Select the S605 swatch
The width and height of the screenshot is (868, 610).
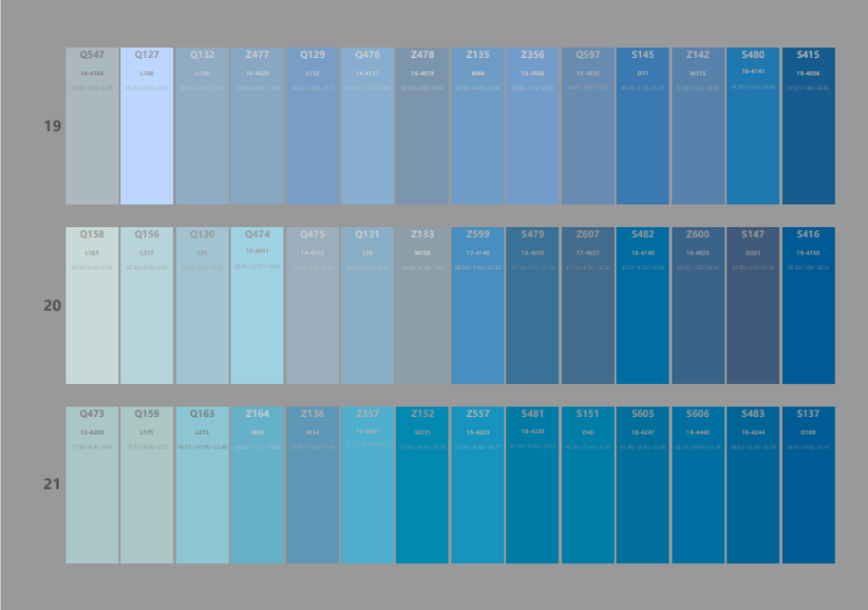[x=643, y=485]
